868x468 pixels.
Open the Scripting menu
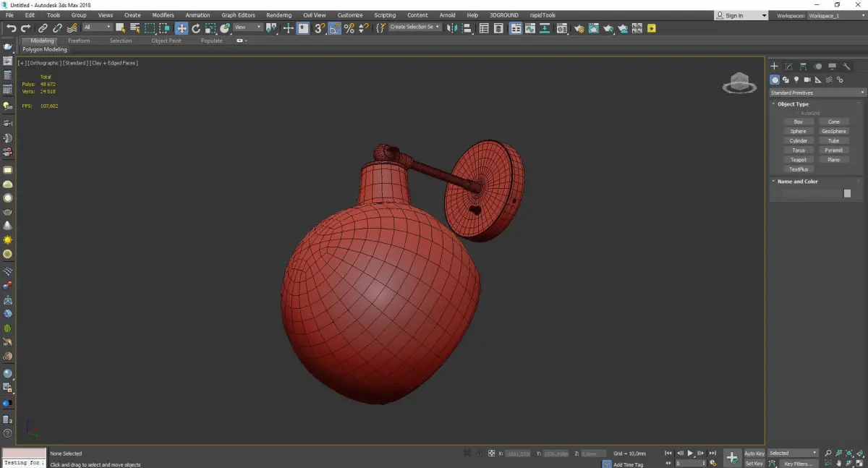pos(385,15)
